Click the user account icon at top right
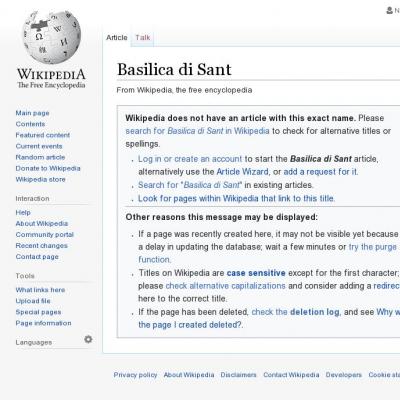 (x=389, y=10)
